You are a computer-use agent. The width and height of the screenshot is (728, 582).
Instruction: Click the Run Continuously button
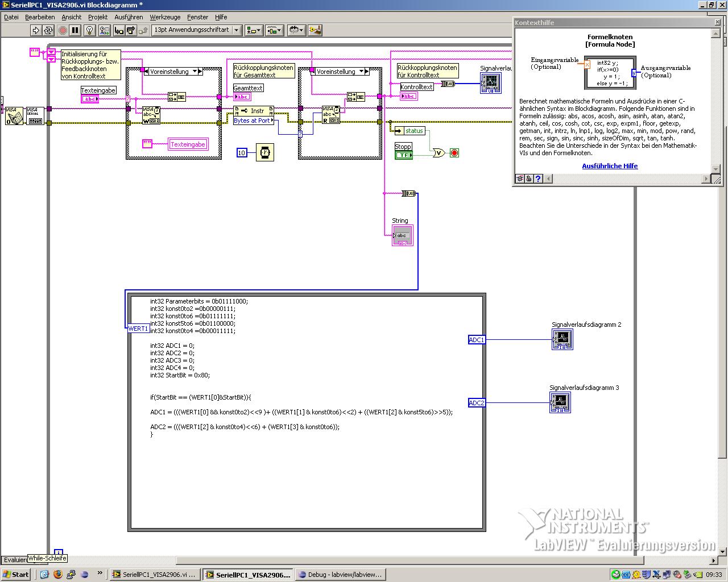(x=48, y=30)
